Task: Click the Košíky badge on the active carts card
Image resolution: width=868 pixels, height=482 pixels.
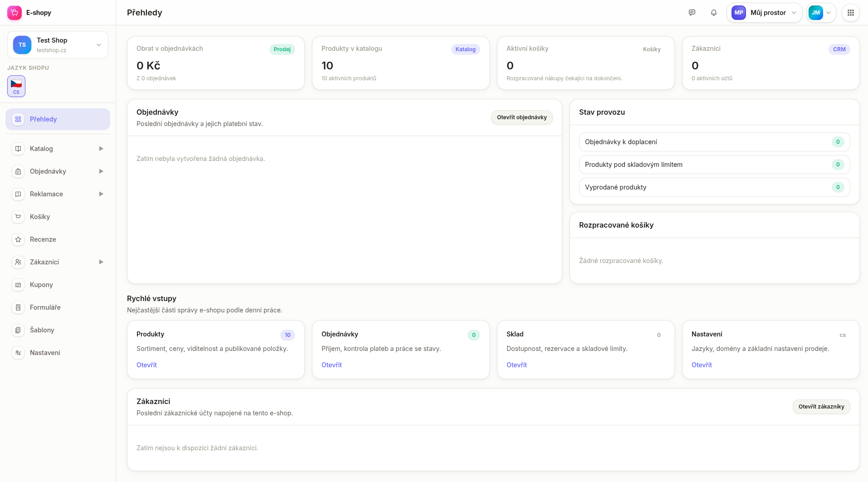Action: [x=652, y=49]
